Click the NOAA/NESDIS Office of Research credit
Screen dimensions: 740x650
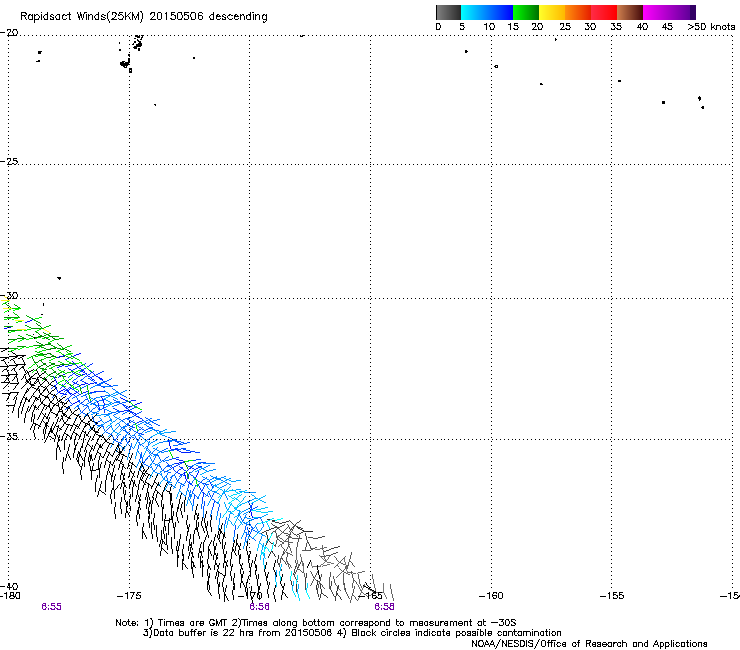click(x=589, y=644)
